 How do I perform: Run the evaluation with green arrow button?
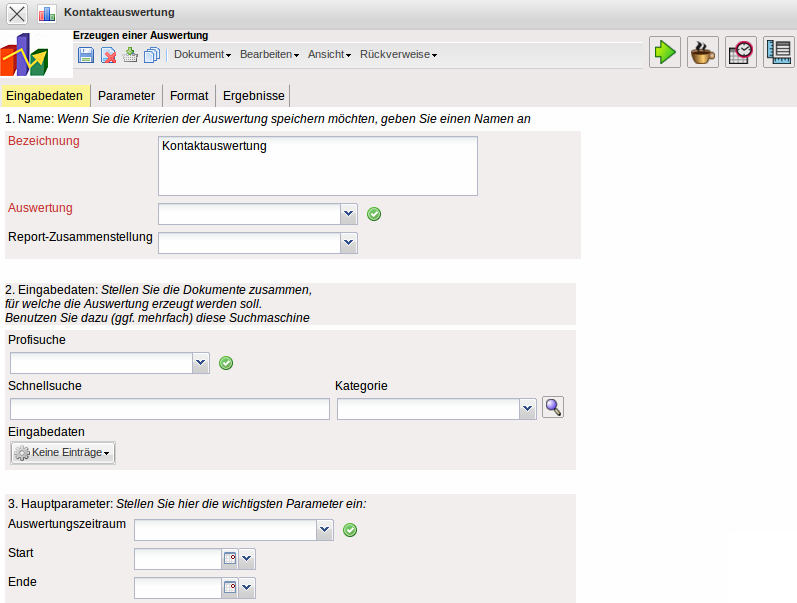point(664,52)
